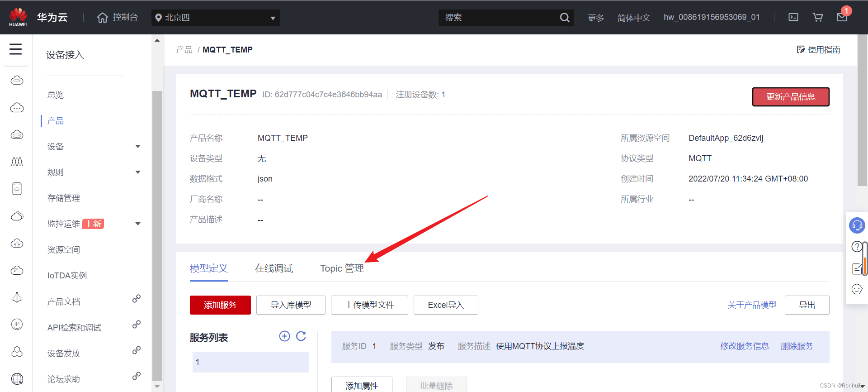Click the globe sidebar icon
868x392 pixels.
[x=17, y=378]
